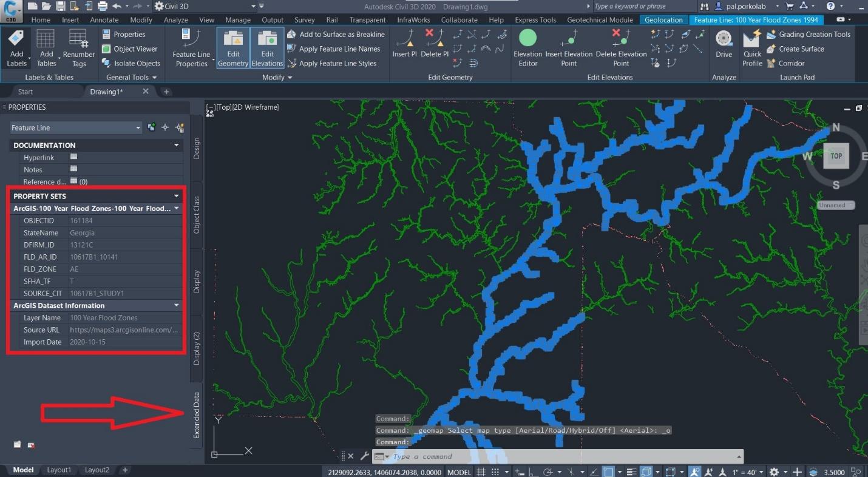Screen dimensions: 868x477
Task: Open the Extended Data palette tab
Action: pos(196,415)
